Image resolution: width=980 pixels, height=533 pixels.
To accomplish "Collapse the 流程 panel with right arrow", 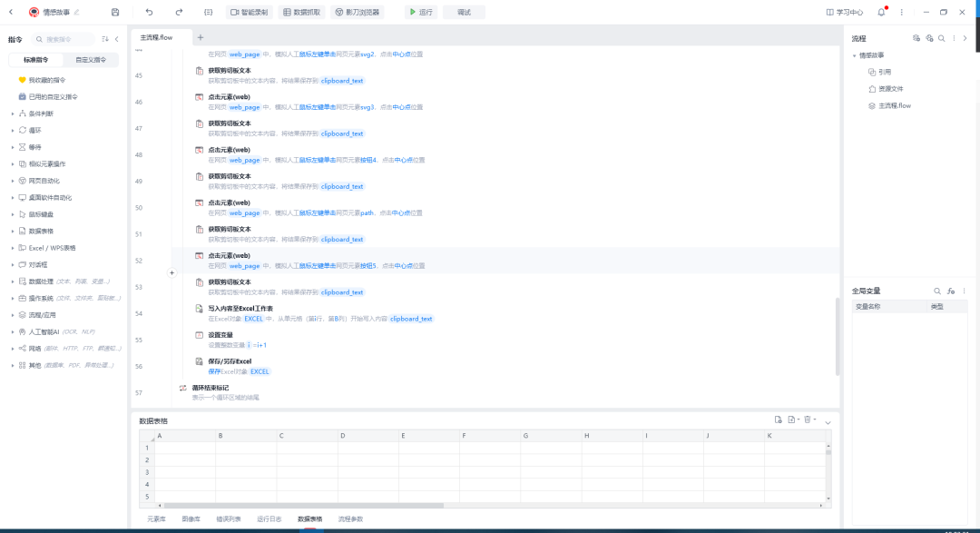I will click(x=965, y=38).
